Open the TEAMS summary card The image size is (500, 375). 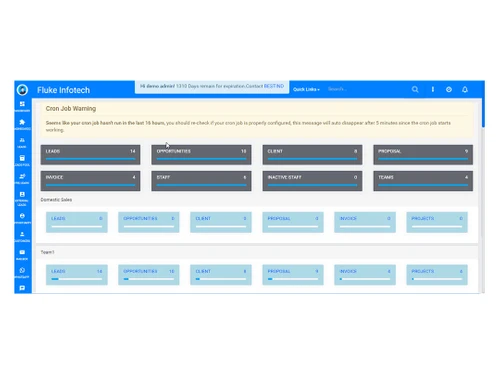pos(423,181)
